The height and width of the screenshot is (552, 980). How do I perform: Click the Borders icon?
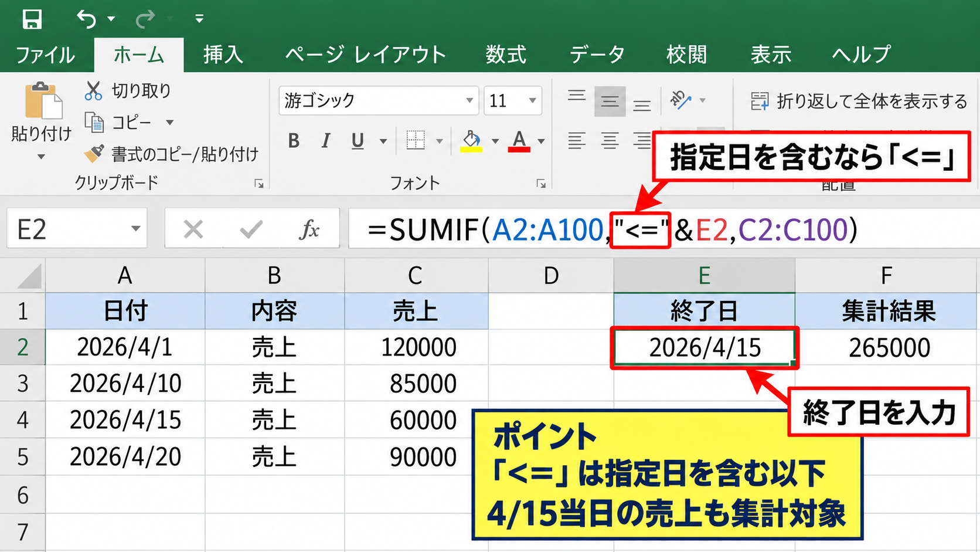pyautogui.click(x=416, y=141)
